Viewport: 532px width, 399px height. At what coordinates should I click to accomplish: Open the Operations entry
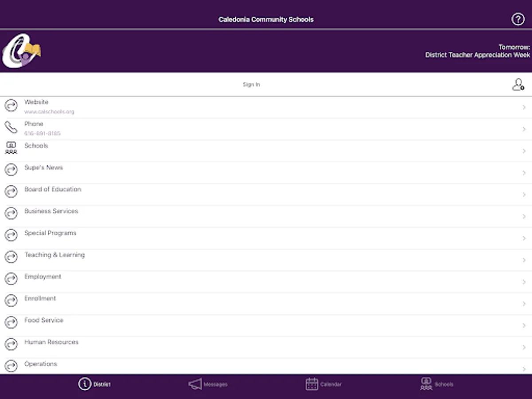pyautogui.click(x=266, y=366)
